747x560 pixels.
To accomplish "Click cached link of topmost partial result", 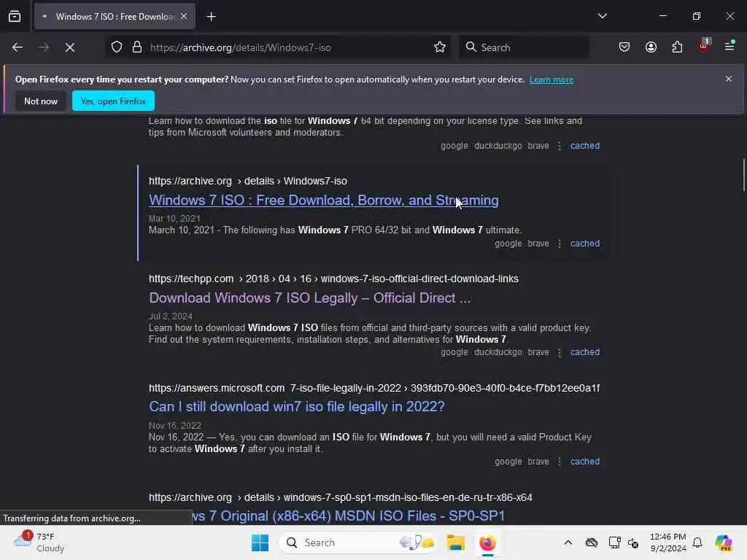I will [585, 146].
